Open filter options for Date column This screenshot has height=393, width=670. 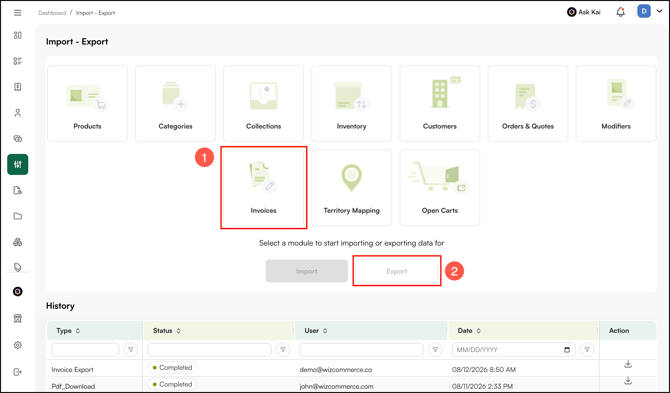point(587,349)
